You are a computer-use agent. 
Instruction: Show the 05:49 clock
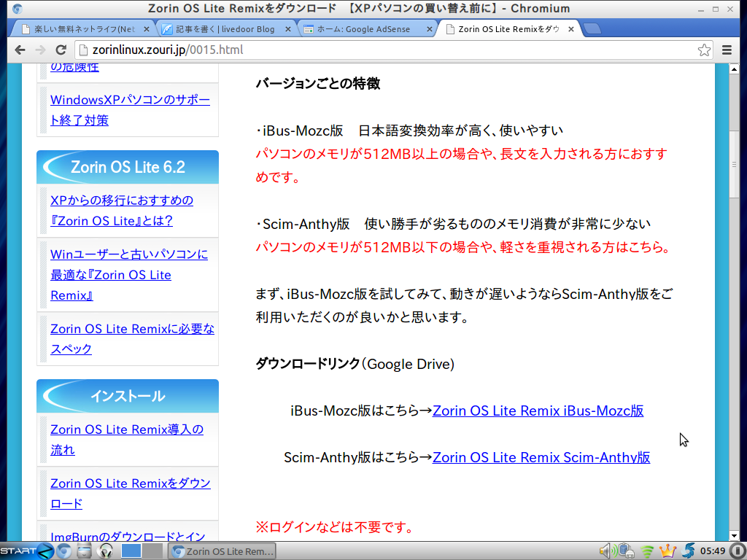pyautogui.click(x=713, y=551)
